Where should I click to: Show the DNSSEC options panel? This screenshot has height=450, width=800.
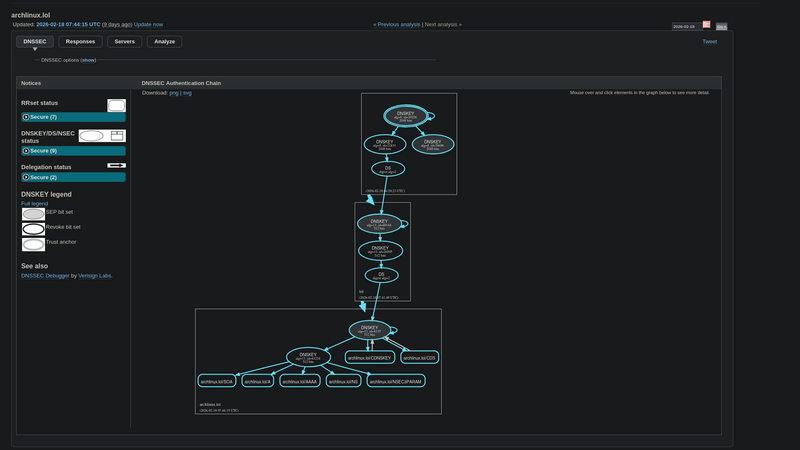88,60
